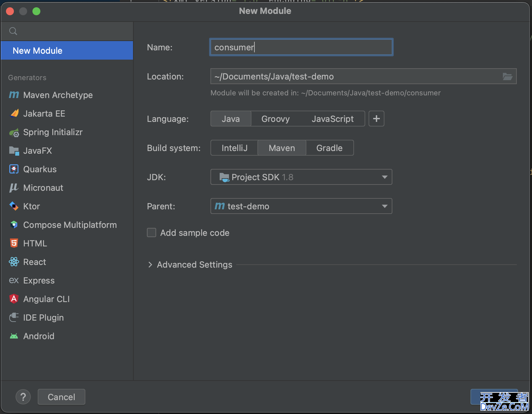The width and height of the screenshot is (532, 414).
Task: Click the Ktor icon
Action: coord(14,206)
